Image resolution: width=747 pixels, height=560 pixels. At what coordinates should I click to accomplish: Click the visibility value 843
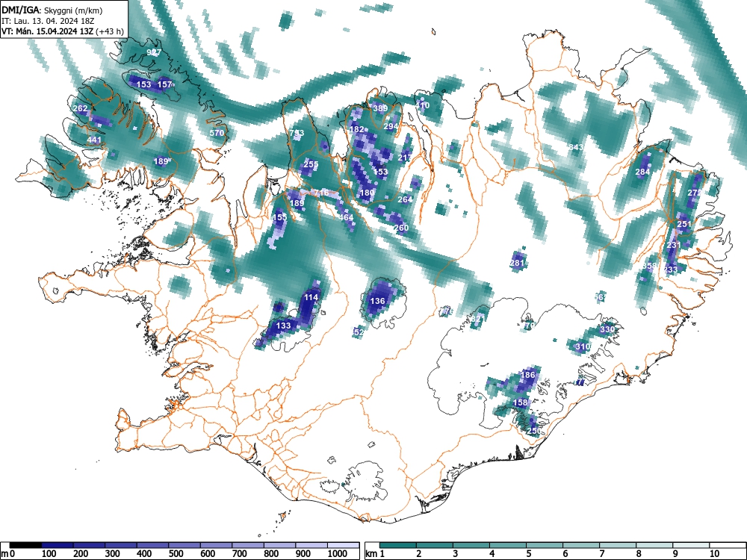[577, 147]
